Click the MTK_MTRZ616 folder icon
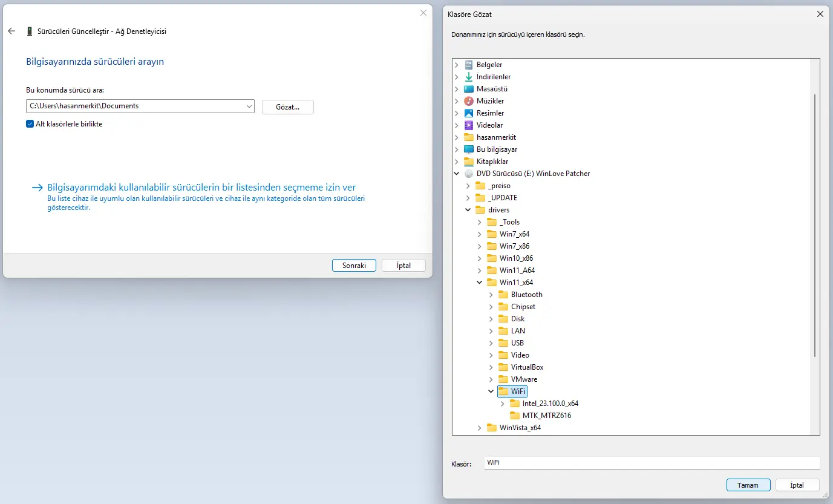 click(515, 416)
